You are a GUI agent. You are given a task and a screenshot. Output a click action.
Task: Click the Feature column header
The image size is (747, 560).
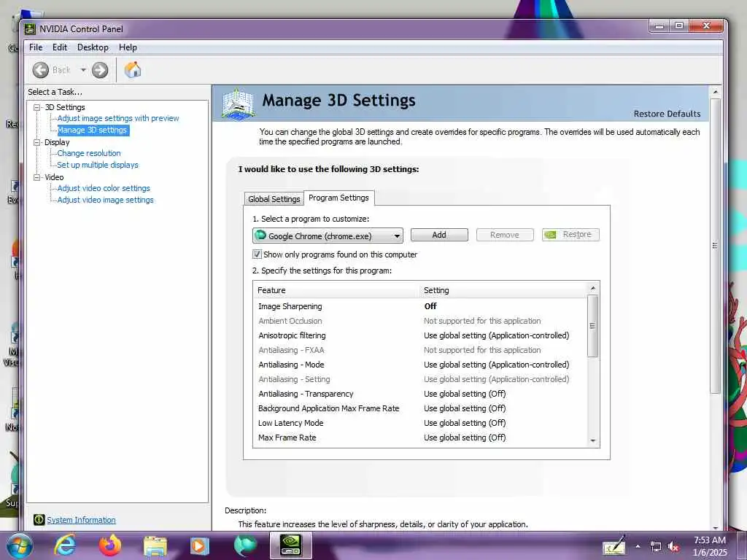(336, 290)
